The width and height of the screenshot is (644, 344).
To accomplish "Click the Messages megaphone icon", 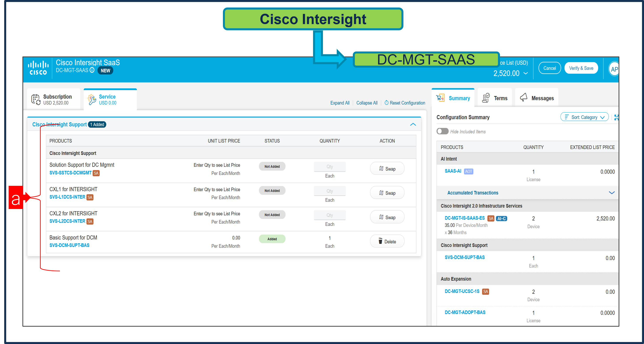I will tap(524, 98).
